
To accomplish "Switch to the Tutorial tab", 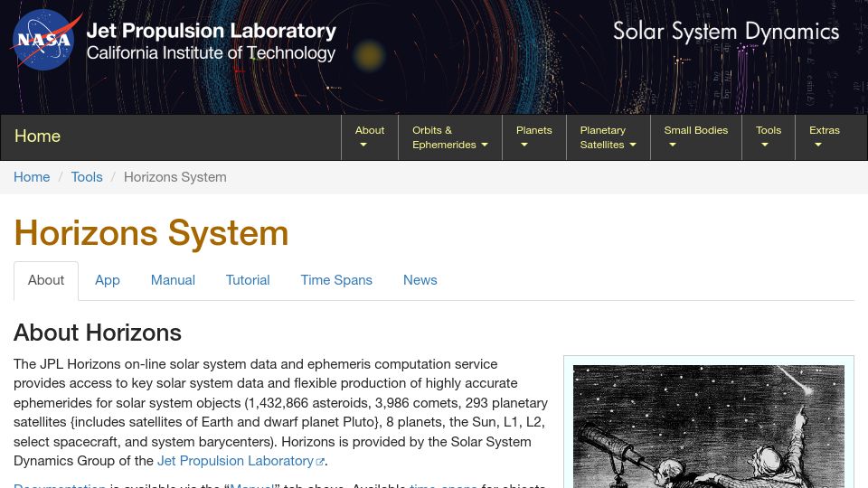I will pyautogui.click(x=248, y=280).
